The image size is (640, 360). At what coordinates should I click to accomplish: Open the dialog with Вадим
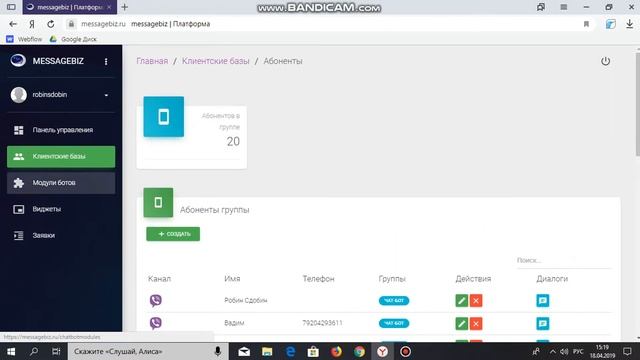[542, 324]
